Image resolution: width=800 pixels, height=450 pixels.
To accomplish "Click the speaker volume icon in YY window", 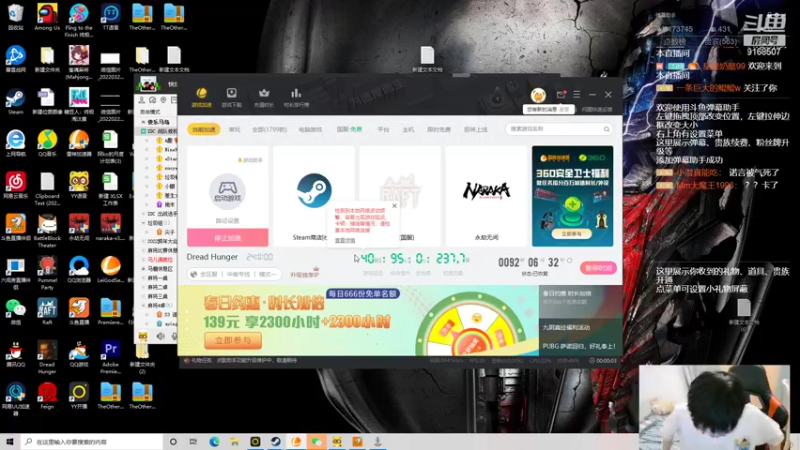I will click(161, 336).
